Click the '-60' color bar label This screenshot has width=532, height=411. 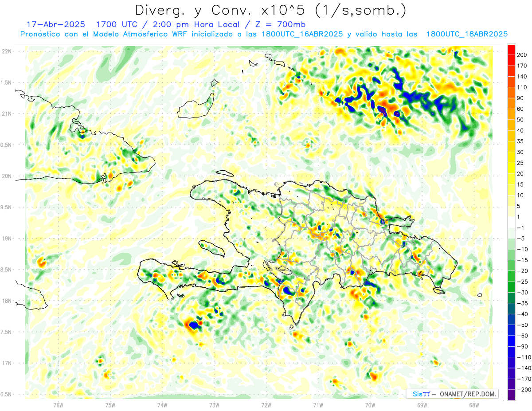pos(522,336)
